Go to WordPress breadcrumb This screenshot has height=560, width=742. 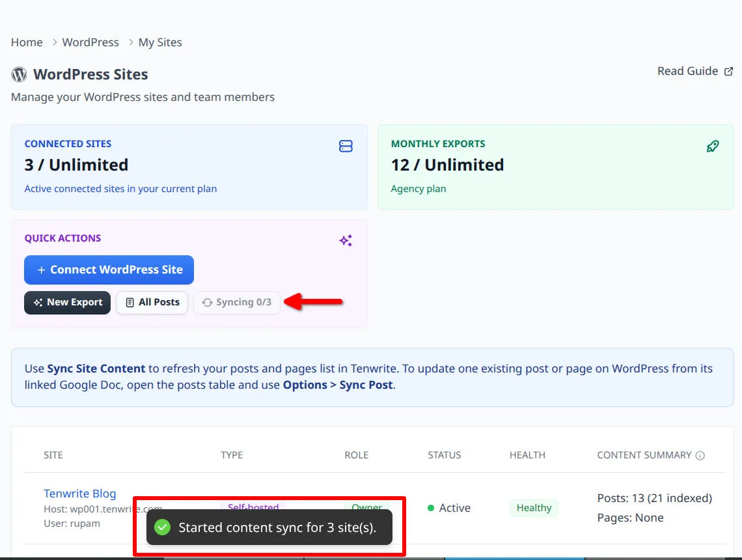pos(90,42)
